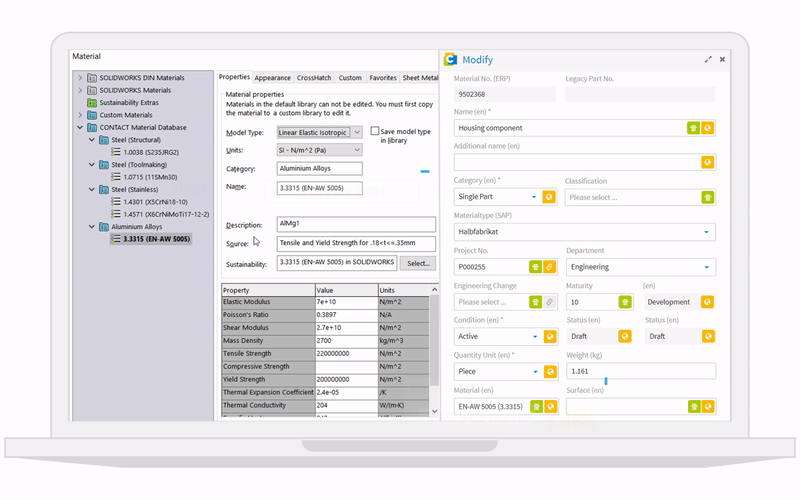Switch to the Favorites tab
The image size is (800, 500).
point(383,78)
